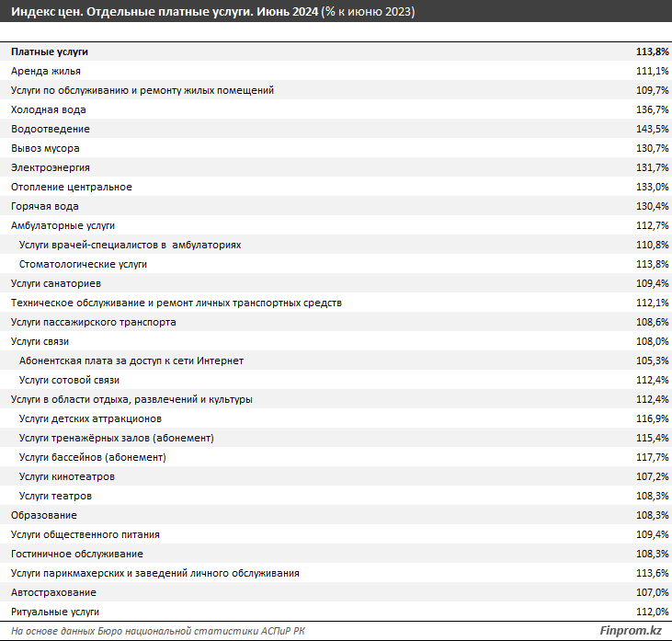Image resolution: width=672 pixels, height=641 pixels.
Task: Click the Finprom.kz watermark link
Action: [x=630, y=631]
